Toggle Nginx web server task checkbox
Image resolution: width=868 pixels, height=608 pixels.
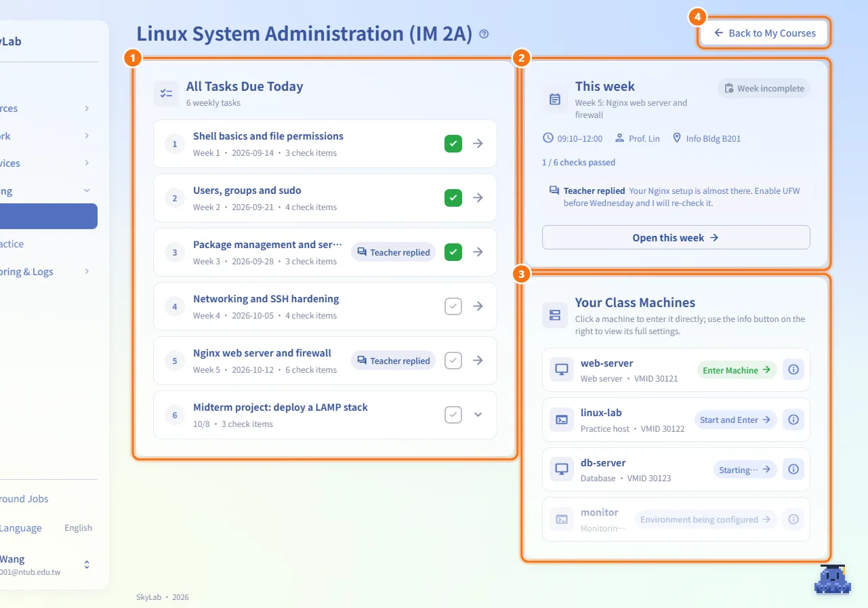tap(453, 361)
